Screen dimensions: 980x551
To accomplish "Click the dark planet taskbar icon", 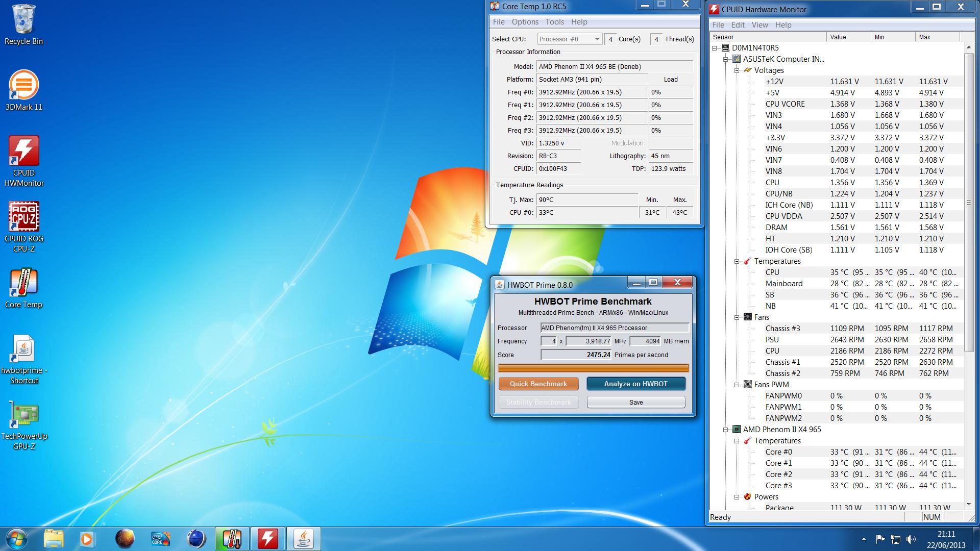I will [125, 539].
